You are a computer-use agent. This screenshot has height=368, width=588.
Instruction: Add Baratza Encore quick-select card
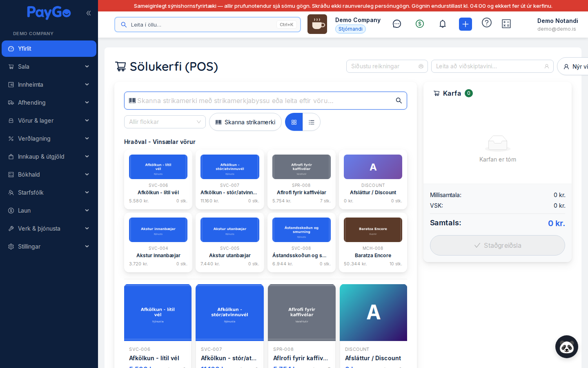[373, 242]
